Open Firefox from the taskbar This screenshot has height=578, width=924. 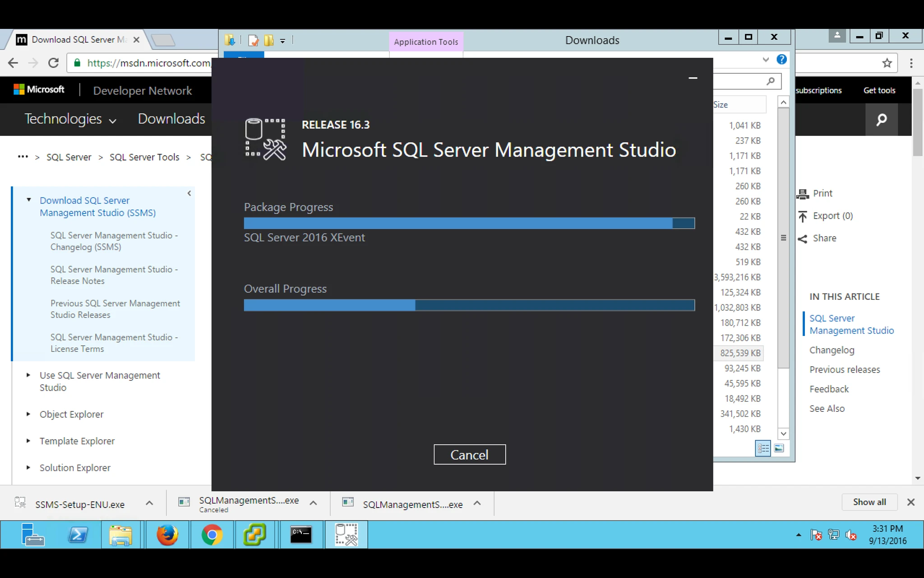coord(167,535)
